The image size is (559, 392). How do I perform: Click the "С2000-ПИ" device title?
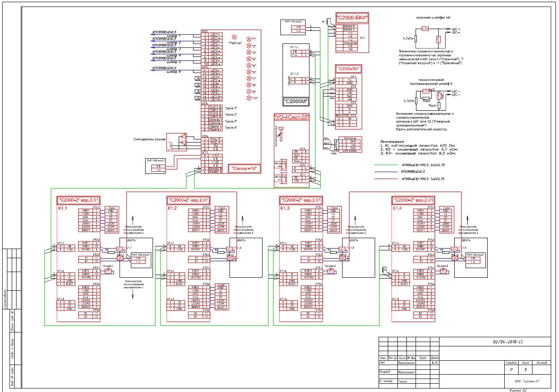[x=348, y=69]
